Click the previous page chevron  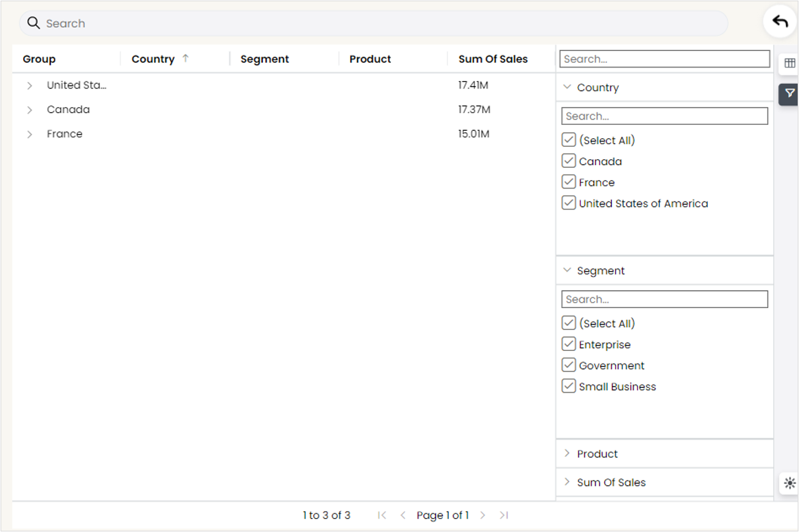tap(403, 515)
